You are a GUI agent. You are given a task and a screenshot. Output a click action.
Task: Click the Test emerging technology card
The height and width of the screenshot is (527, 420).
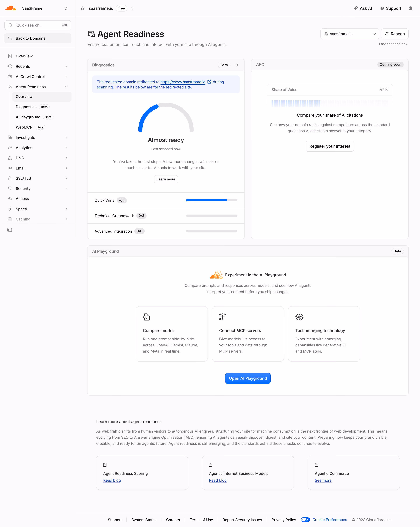324,334
